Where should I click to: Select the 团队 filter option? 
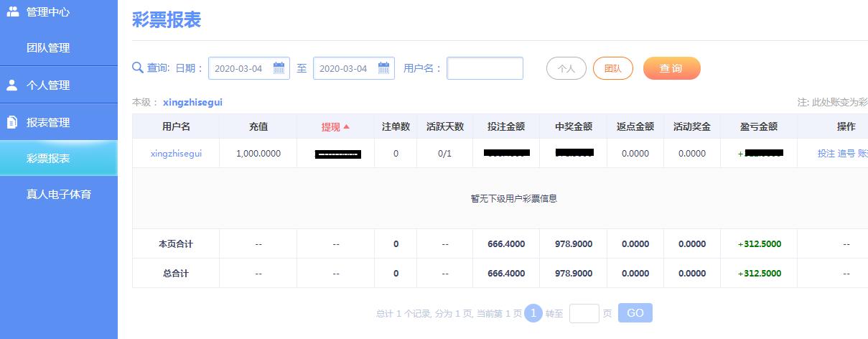coord(612,68)
